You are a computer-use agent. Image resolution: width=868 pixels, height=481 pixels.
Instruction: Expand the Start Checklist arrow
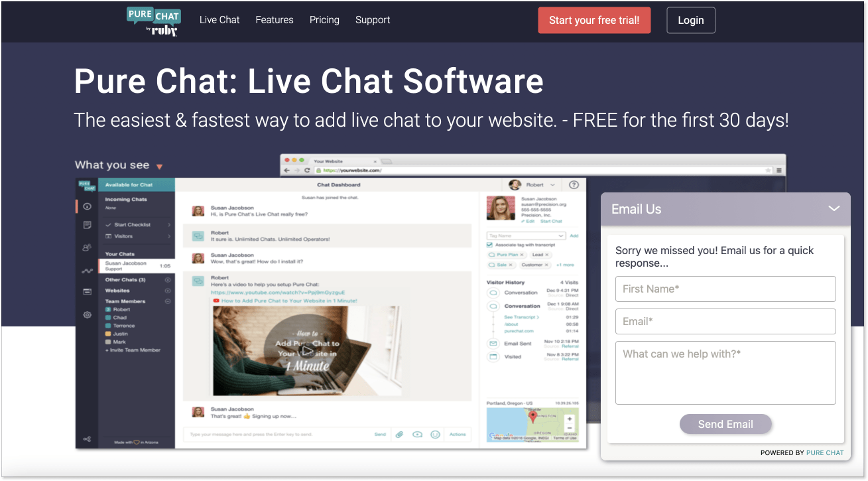click(x=169, y=225)
